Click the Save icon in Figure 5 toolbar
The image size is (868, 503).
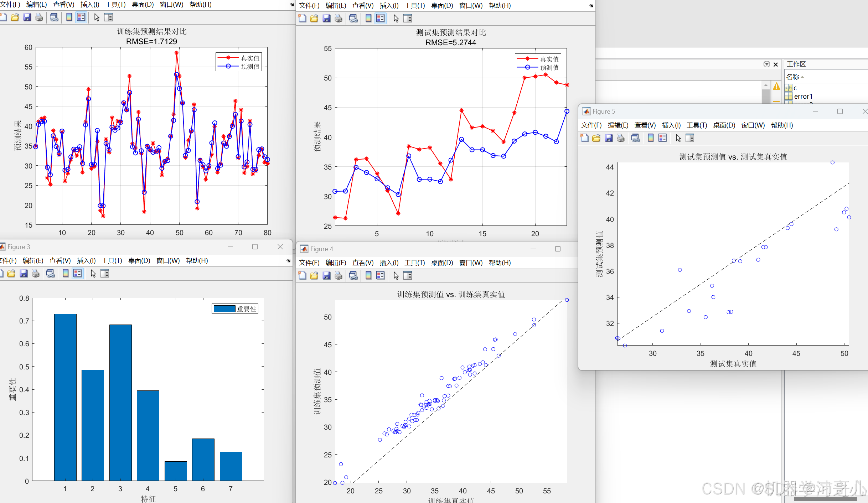point(609,138)
